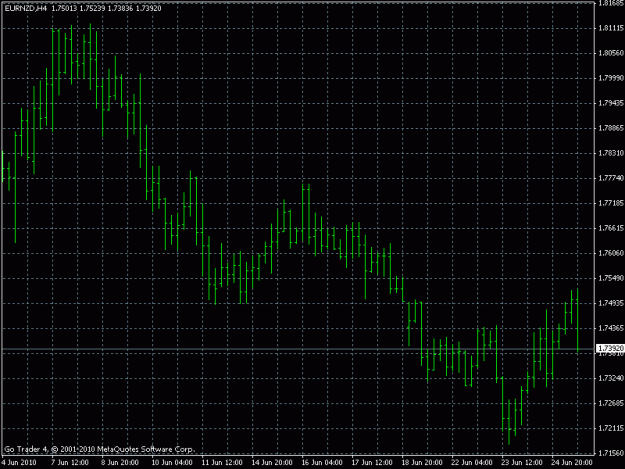Viewport: 625px width, 469px height.
Task: Click the 8 Jun 20:00 time label
Action: point(120,463)
